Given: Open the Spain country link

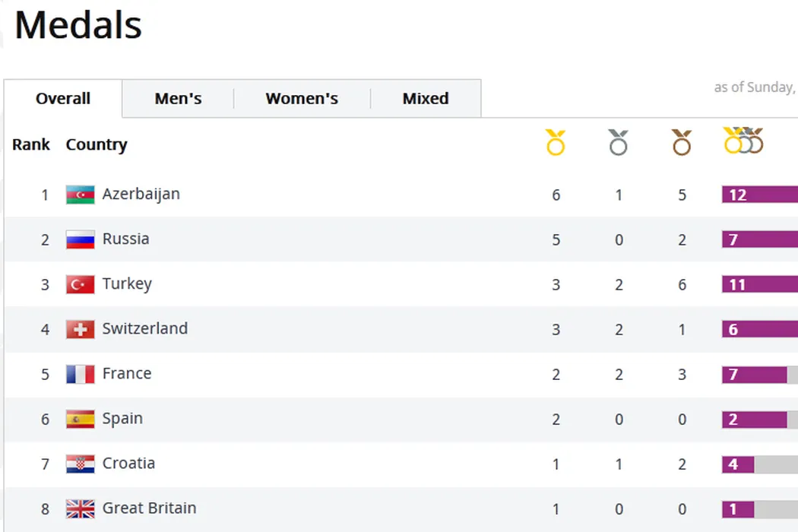Looking at the screenshot, I should 122,419.
